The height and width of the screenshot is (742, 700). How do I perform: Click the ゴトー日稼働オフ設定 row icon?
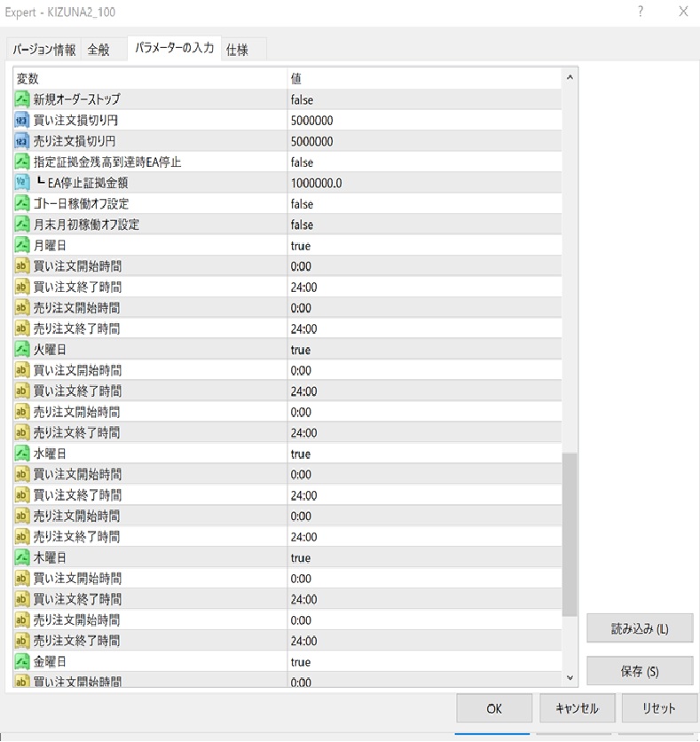tap(23, 204)
